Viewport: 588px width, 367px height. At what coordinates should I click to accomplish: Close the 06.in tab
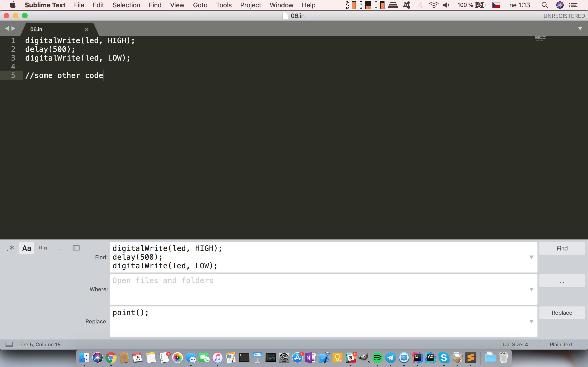[87, 30]
